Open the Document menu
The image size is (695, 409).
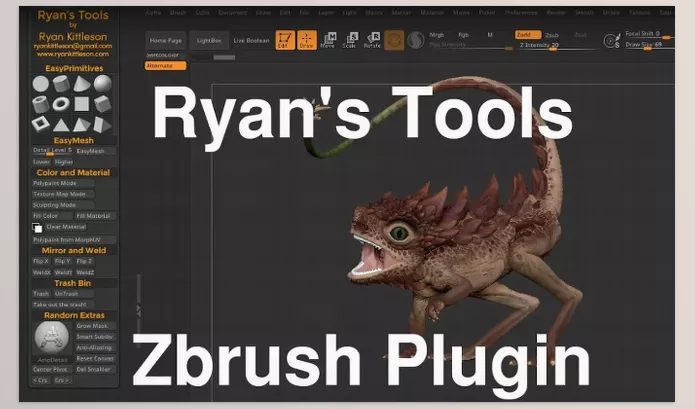pos(233,13)
